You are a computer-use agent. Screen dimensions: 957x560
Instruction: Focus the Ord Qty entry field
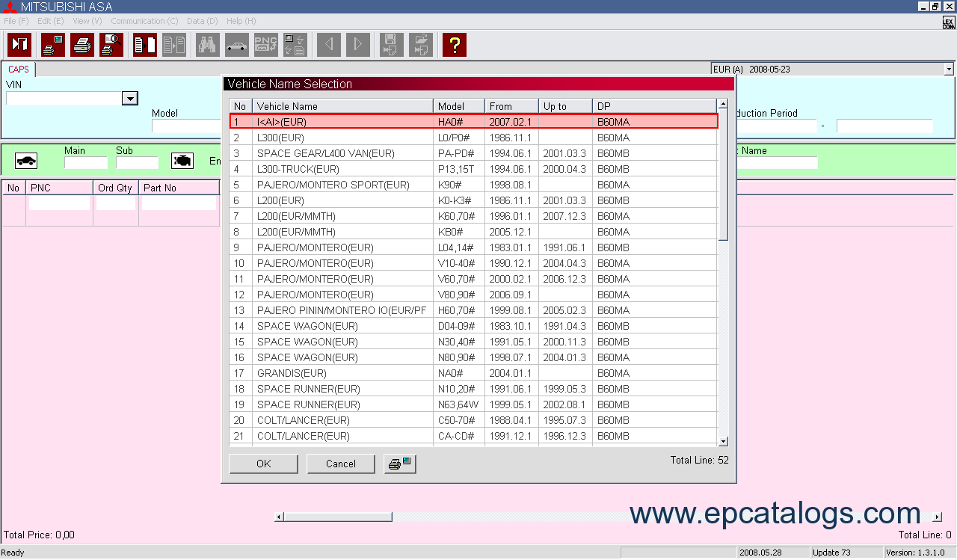coord(116,203)
